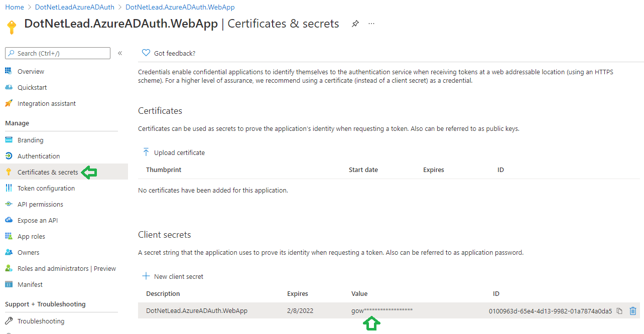Click the No certificates have been added message
The width and height of the screenshot is (644, 334).
pyautogui.click(x=213, y=191)
